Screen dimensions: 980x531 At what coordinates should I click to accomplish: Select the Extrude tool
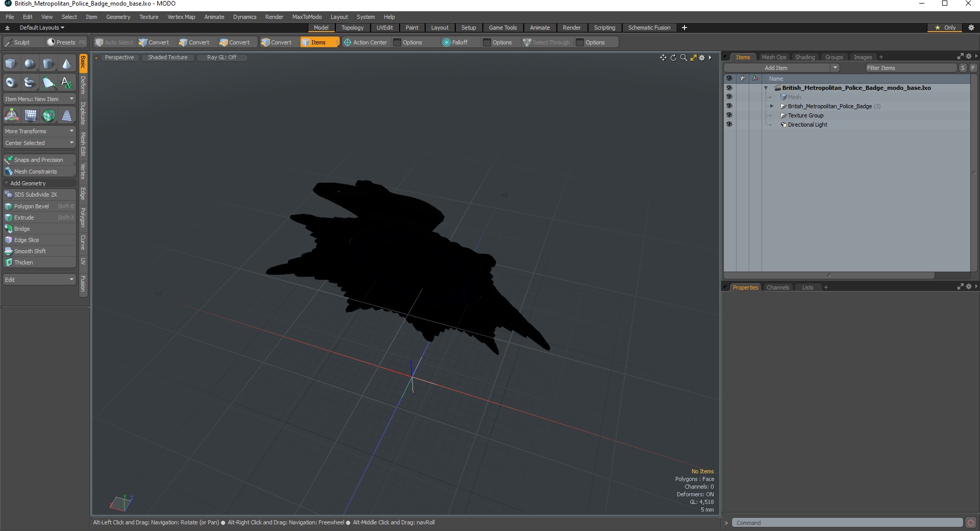tap(40, 218)
